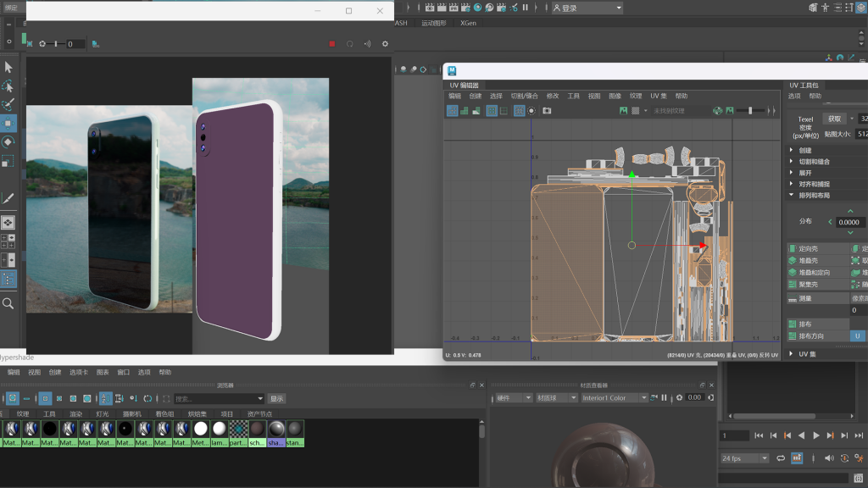Image resolution: width=868 pixels, height=488 pixels.
Task: Pause material viewer rendering
Action: click(x=665, y=397)
